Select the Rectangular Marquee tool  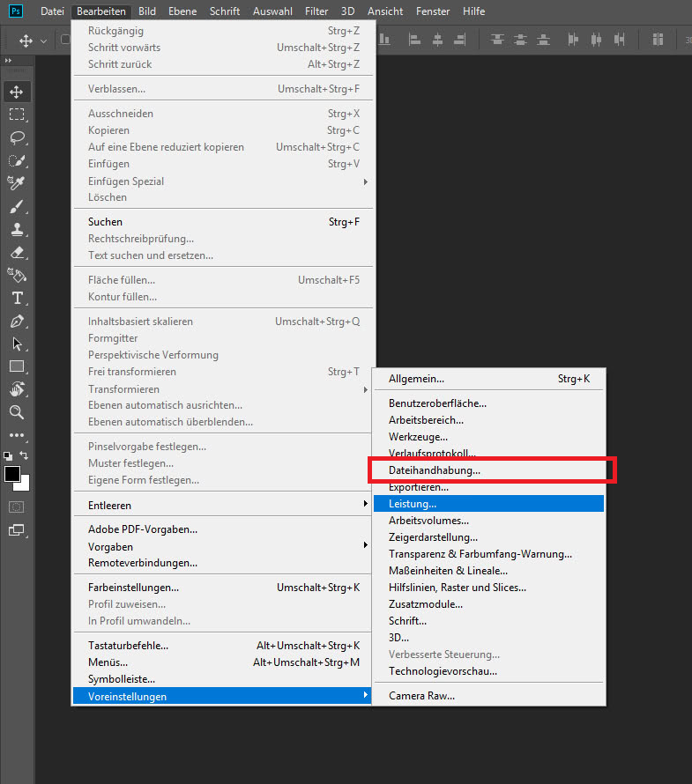17,115
